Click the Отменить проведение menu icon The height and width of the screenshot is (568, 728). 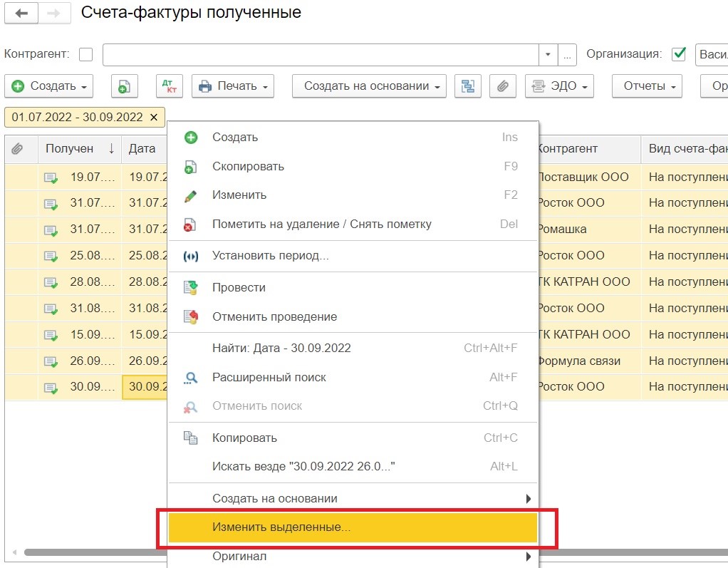[191, 317]
